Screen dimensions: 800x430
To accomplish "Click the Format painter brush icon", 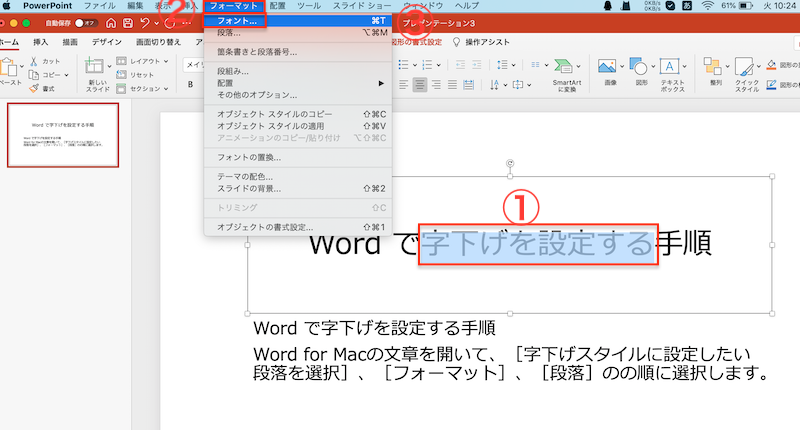I will [x=34, y=89].
